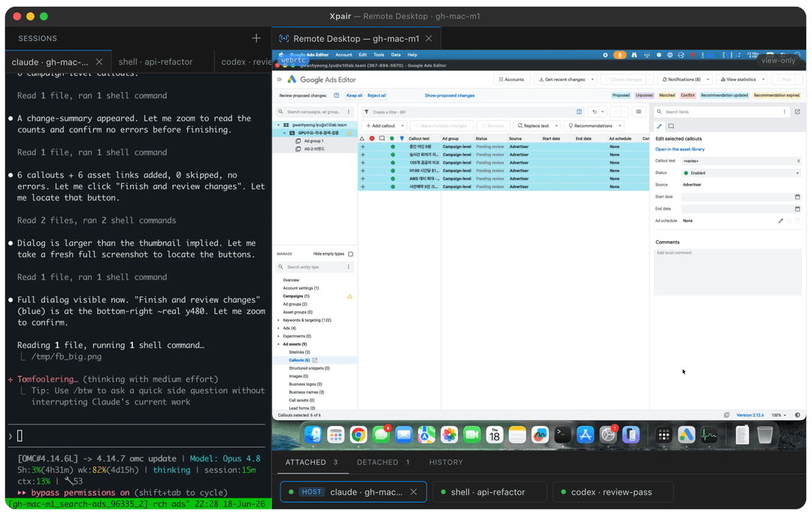Image resolution: width=812 pixels, height=514 pixels.
Task: Open Callouts (6) external link icon
Action: tap(315, 360)
